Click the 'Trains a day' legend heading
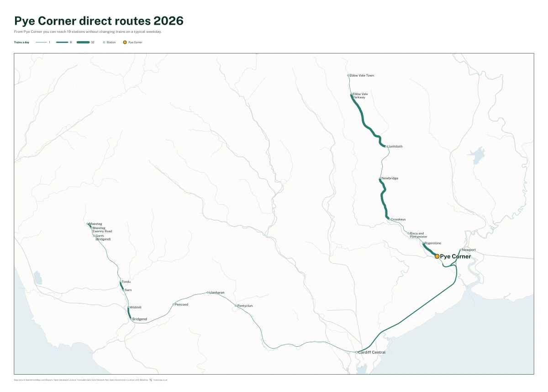 click(x=21, y=42)
